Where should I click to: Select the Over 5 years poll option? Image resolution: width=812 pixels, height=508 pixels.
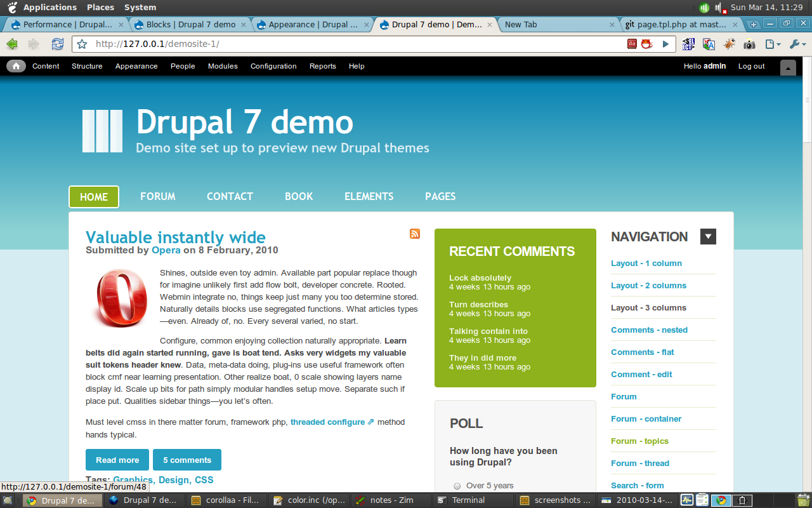point(457,486)
